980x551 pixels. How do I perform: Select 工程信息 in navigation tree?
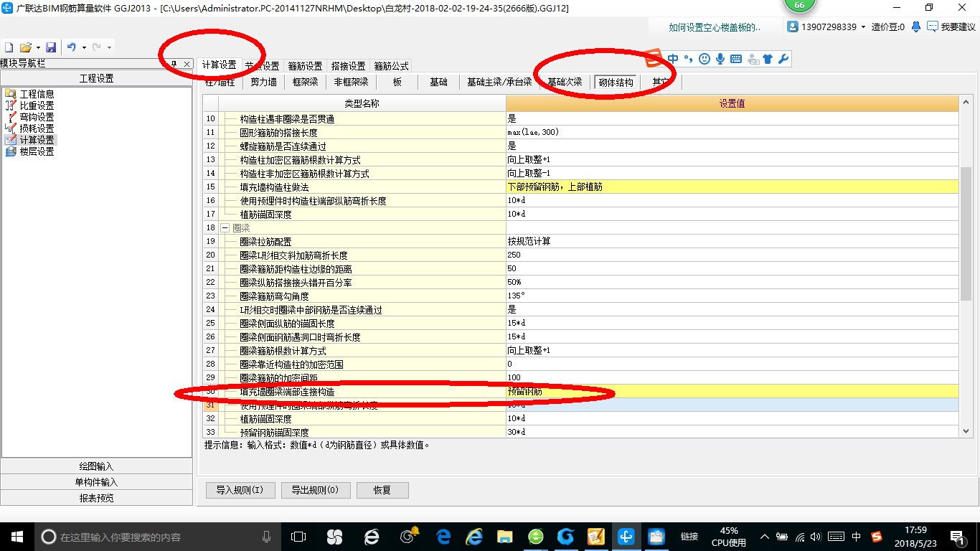click(37, 94)
